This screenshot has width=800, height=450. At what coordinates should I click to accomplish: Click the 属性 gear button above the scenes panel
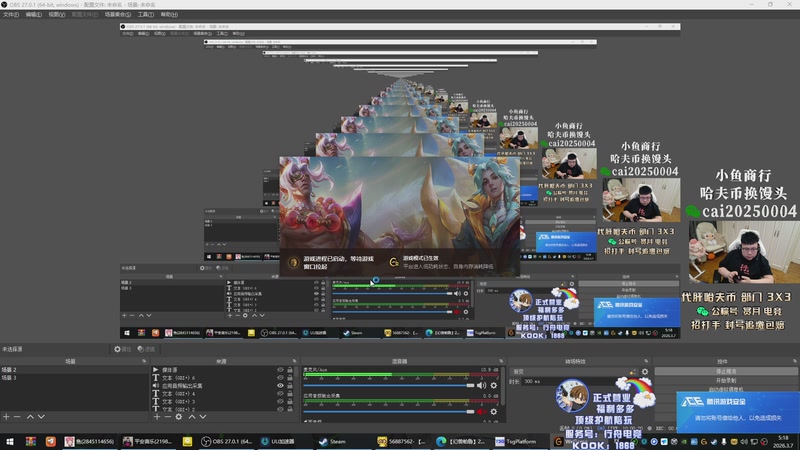122,349
